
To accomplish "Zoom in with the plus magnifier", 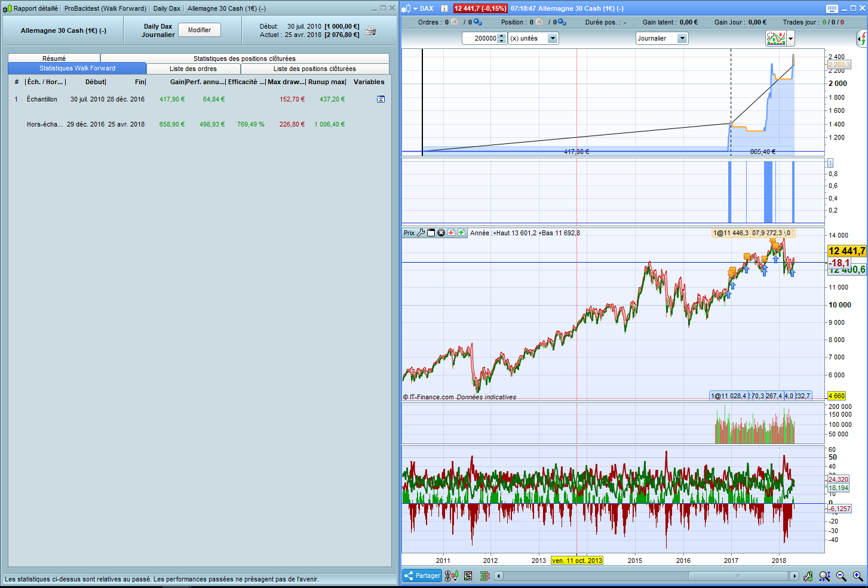I will 858,576.
